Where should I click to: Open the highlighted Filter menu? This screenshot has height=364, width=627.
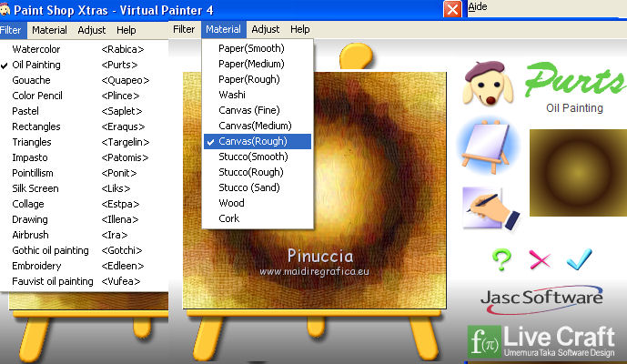click(x=11, y=30)
